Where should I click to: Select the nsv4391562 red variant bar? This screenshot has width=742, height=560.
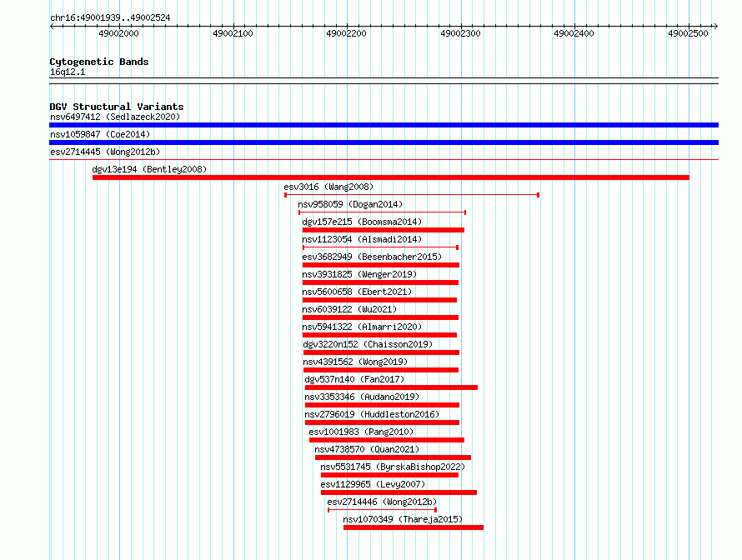(x=380, y=370)
